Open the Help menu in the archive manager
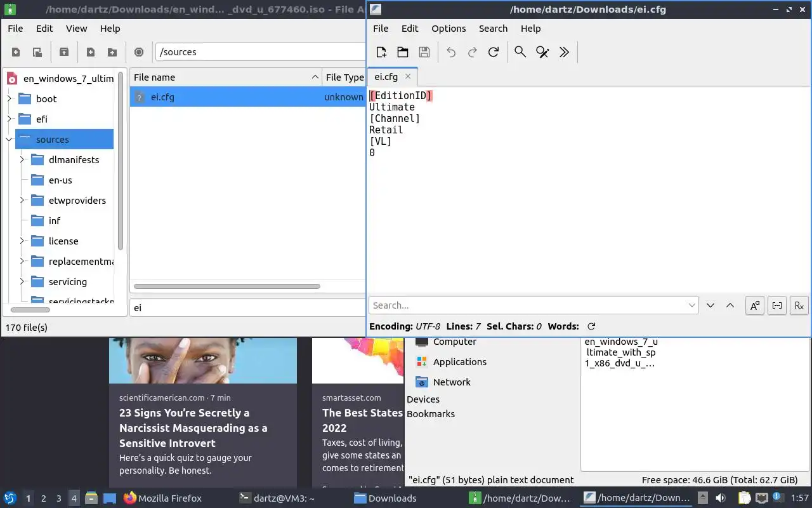812x508 pixels. pyautogui.click(x=110, y=29)
